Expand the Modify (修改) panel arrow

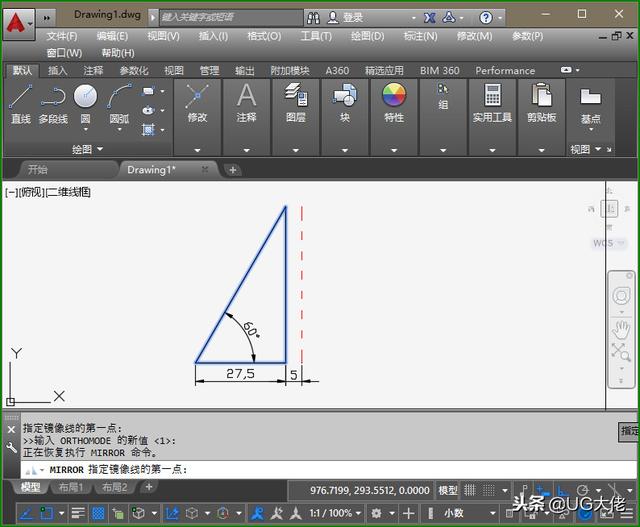click(197, 150)
